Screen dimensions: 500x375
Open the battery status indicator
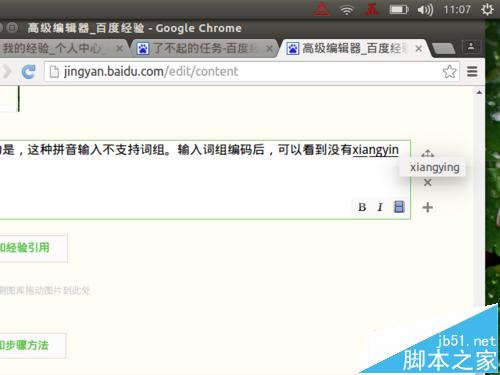pos(399,9)
